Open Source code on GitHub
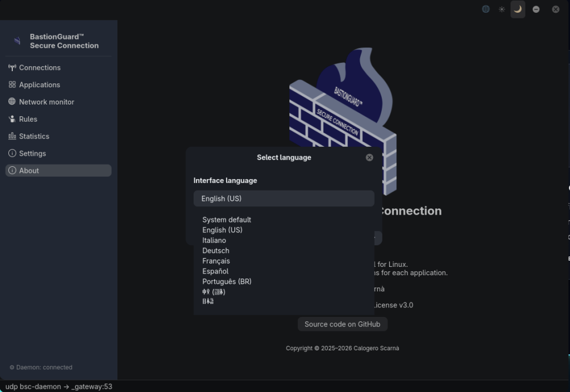The image size is (570, 392). click(342, 324)
